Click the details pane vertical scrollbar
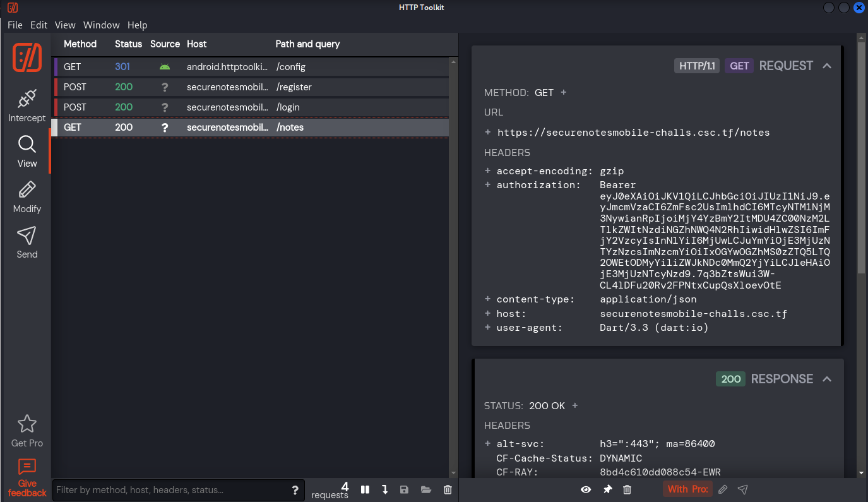The height and width of the screenshot is (502, 868). tap(861, 158)
